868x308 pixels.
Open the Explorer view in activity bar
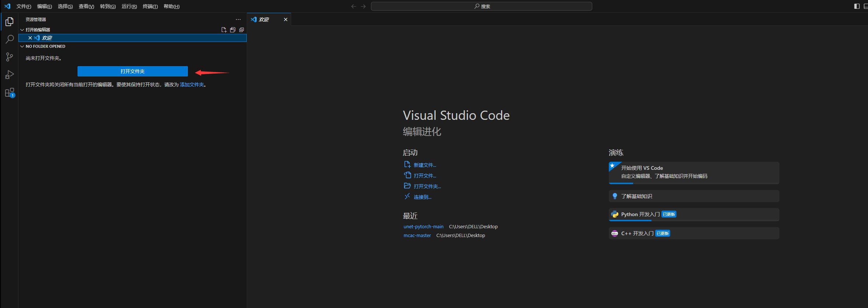[10, 22]
